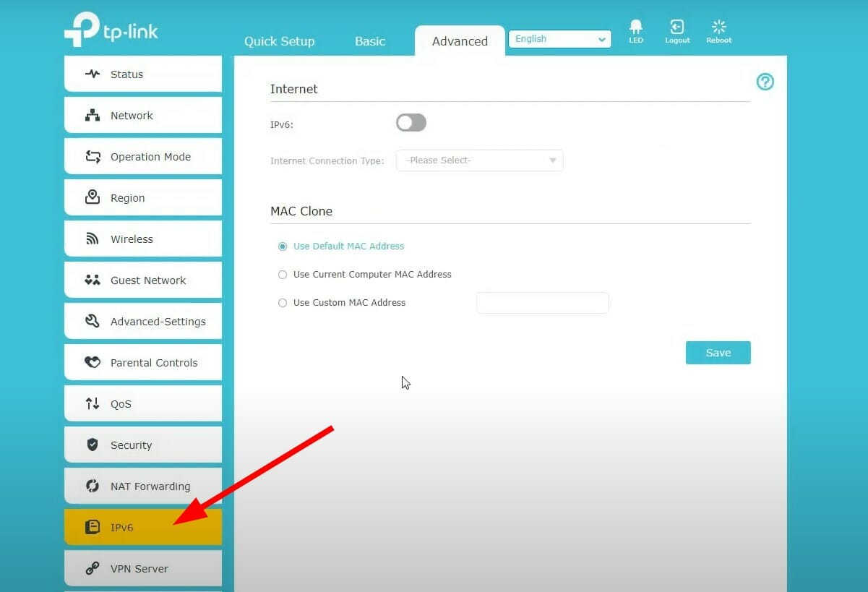
Task: Open the Internet Connection Type dropdown
Action: pyautogui.click(x=480, y=160)
